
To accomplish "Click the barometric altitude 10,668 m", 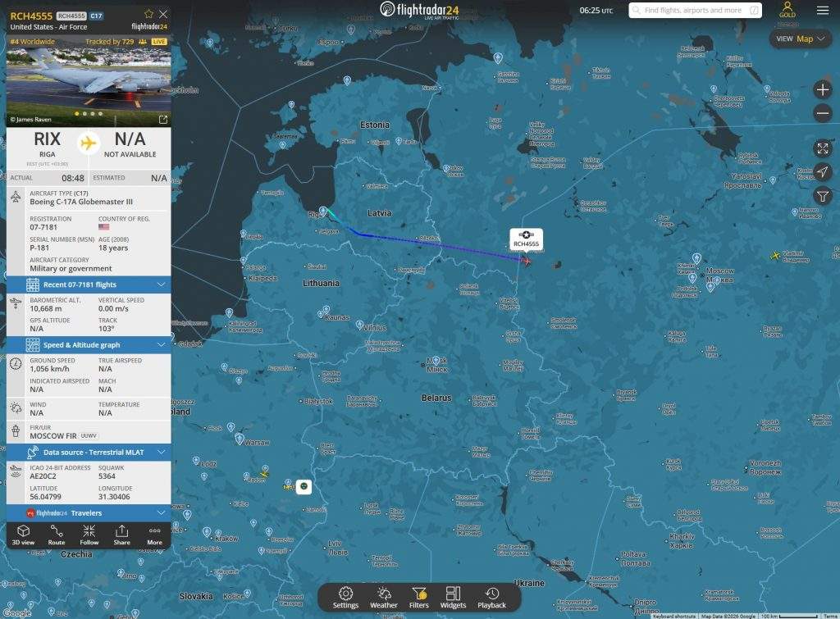I will (46, 308).
